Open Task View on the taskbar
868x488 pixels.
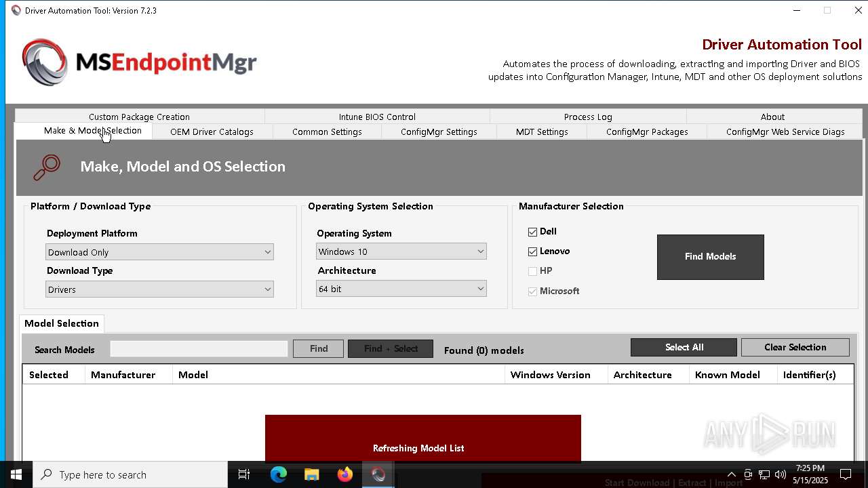244,474
